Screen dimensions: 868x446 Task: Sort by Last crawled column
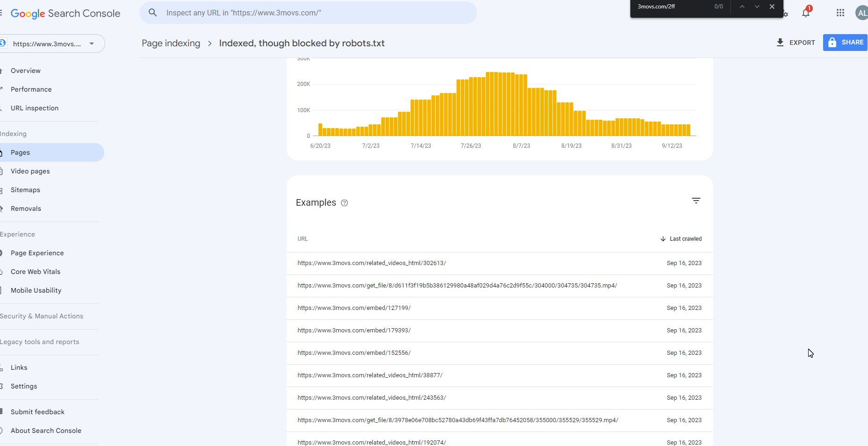pyautogui.click(x=681, y=239)
